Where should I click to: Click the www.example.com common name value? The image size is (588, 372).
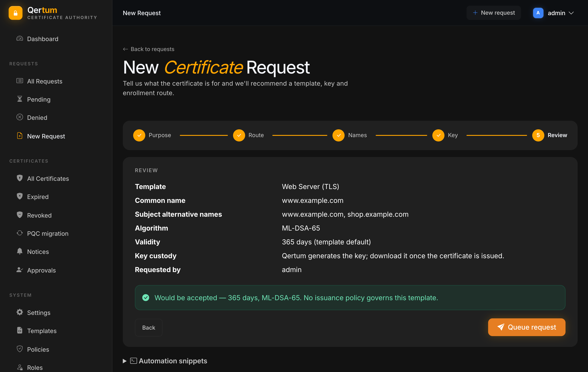tap(313, 200)
